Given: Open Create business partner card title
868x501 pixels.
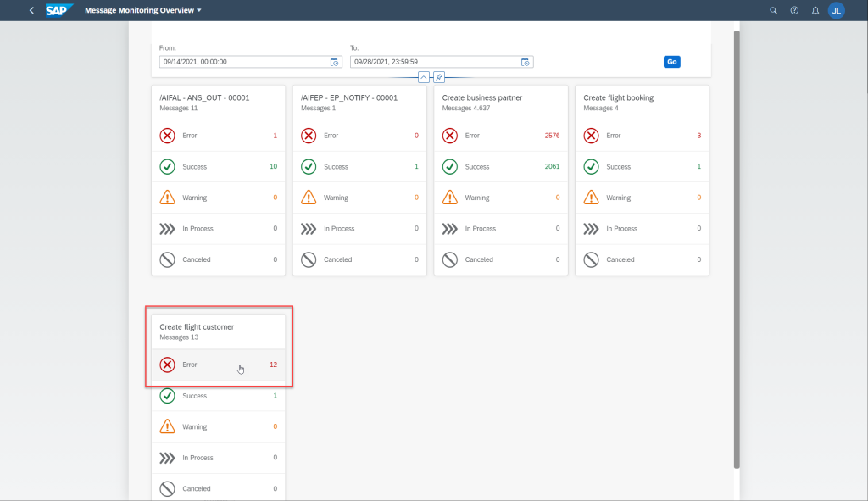Looking at the screenshot, I should [x=482, y=97].
